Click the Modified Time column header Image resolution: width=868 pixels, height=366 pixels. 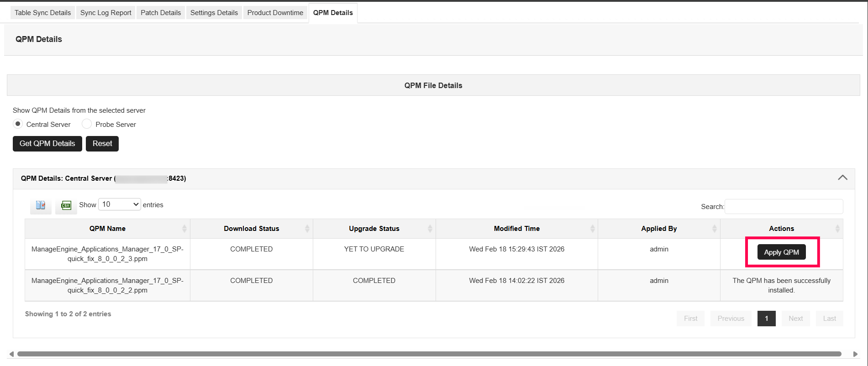517,229
